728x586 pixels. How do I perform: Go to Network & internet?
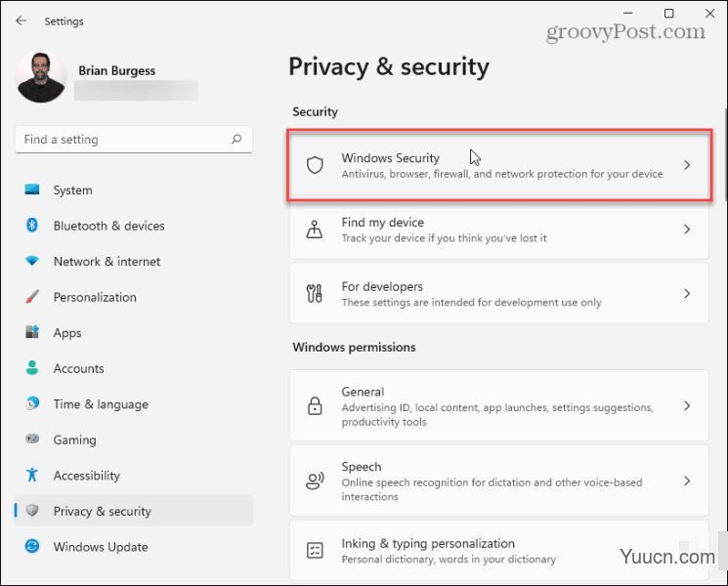point(134,261)
